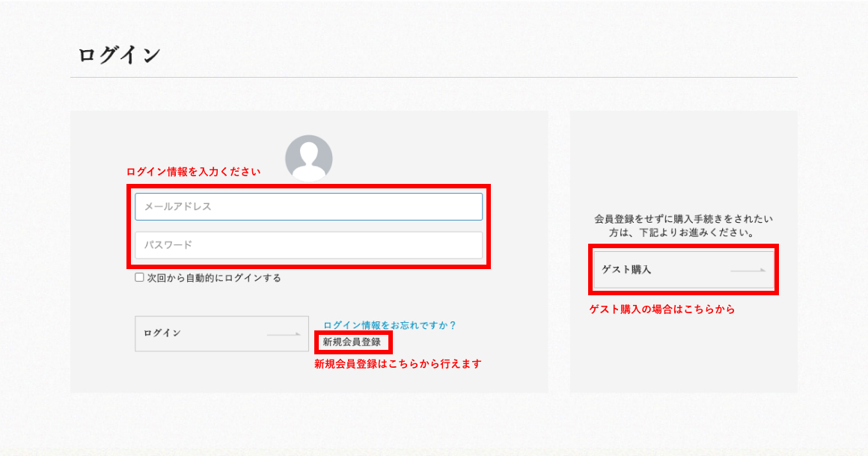Open the ログイン情報をお忘れですか？ link

(389, 325)
